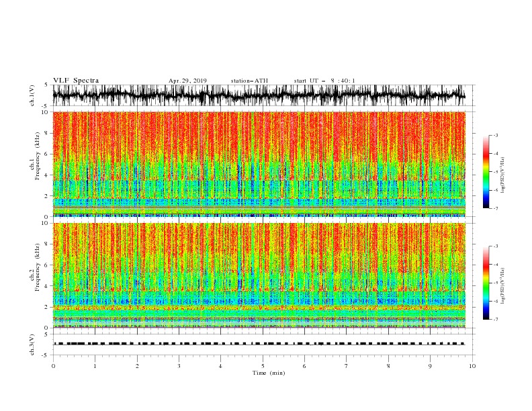The image size is (532, 411).
Task: Click the log(PSD) label beside ch.1 colorbar
Action: pos(503,175)
